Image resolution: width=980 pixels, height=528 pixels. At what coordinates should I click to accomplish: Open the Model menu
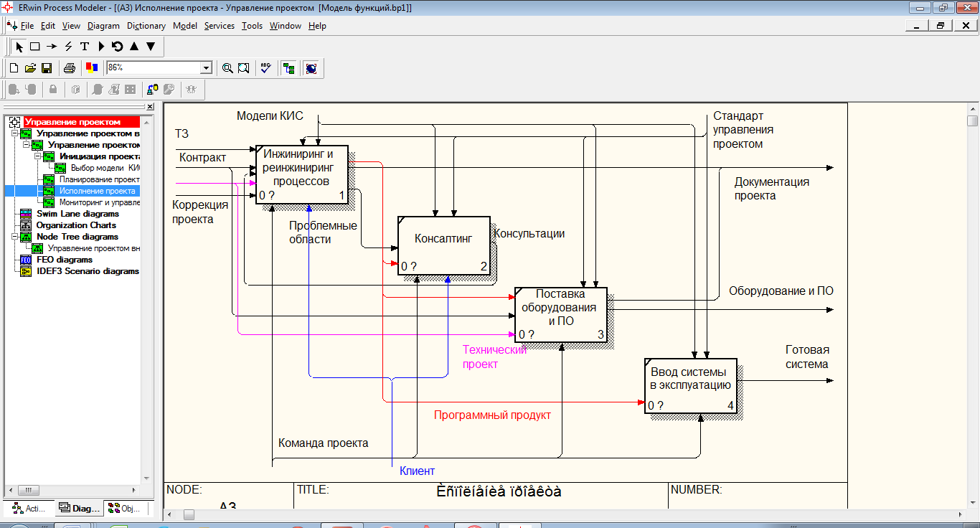pos(185,26)
